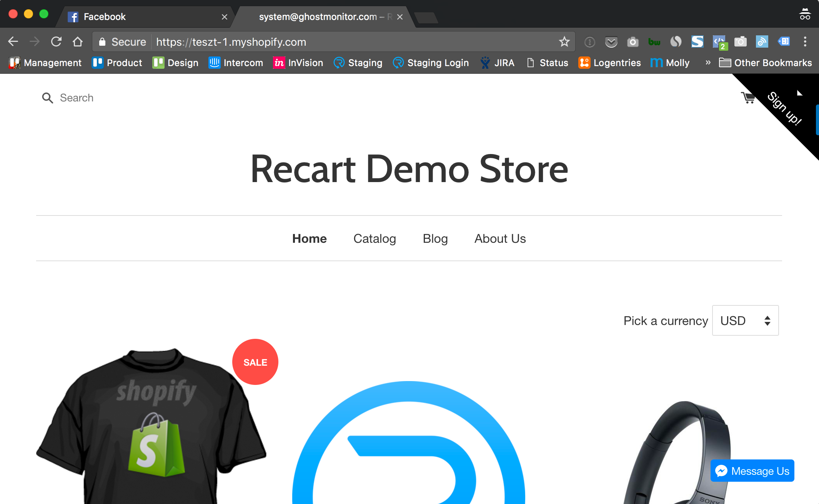
Task: Open the InVision bookmark
Action: (x=298, y=63)
